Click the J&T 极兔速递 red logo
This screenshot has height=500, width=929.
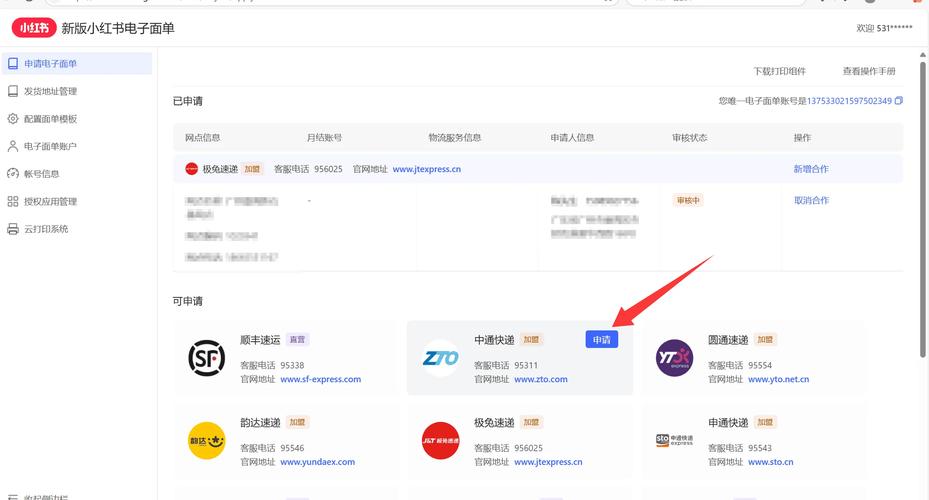[x=440, y=441]
